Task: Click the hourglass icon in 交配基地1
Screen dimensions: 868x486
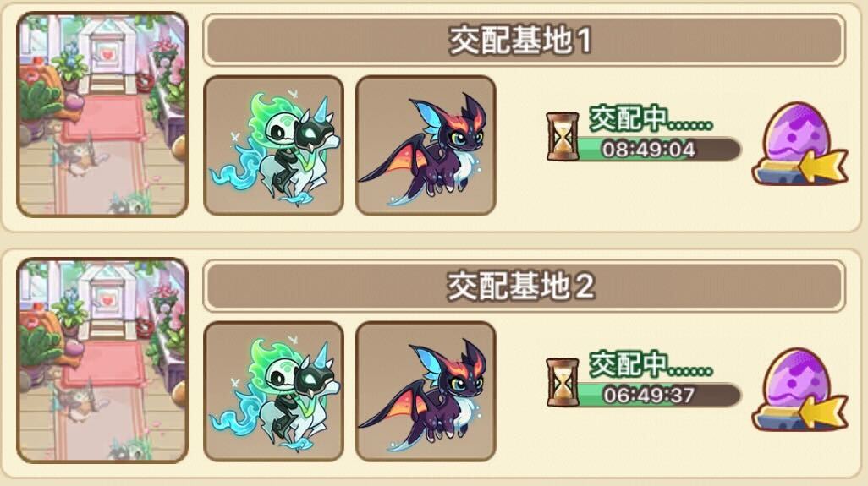Action: [x=562, y=137]
